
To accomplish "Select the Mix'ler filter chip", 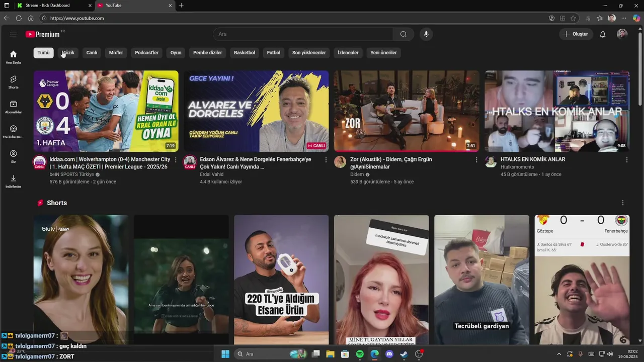I will [x=116, y=53].
